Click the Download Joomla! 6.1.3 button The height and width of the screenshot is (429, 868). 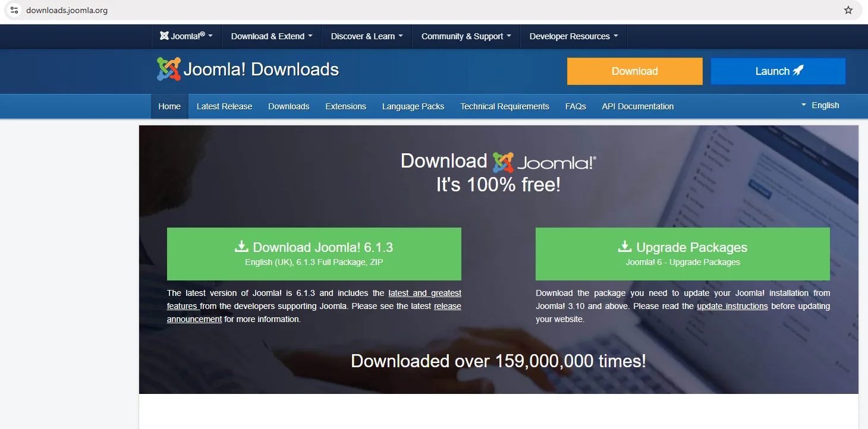pos(314,254)
